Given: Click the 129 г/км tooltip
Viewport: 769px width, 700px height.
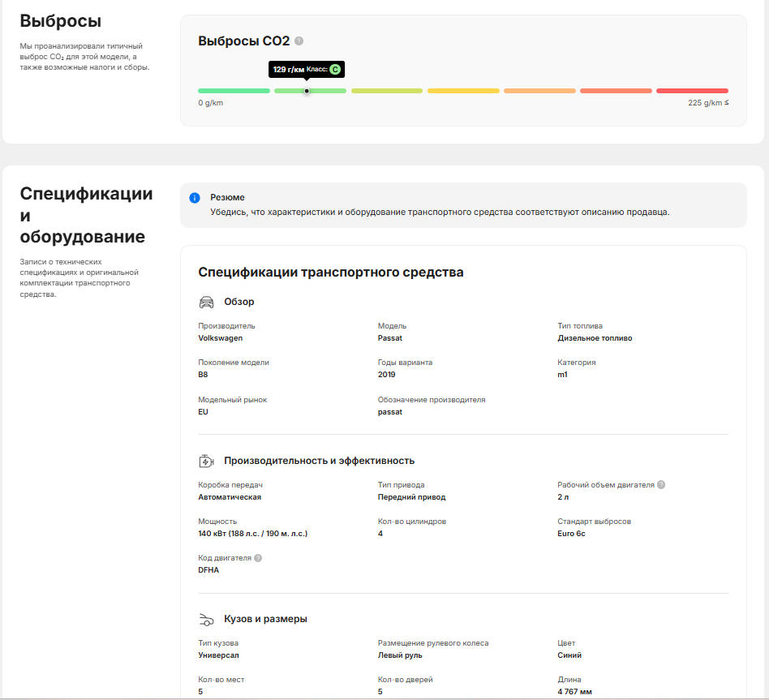Looking at the screenshot, I should (307, 69).
